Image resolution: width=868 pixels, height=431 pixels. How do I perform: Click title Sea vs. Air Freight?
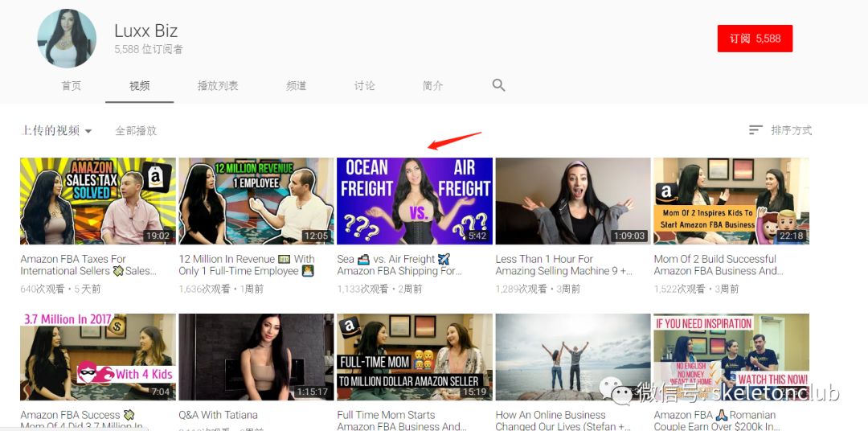pos(399,265)
